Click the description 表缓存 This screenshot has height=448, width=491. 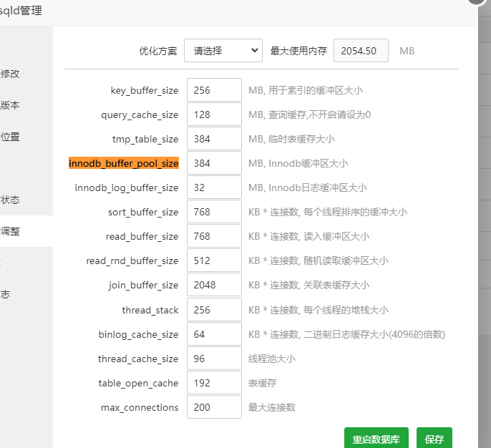[263, 383]
